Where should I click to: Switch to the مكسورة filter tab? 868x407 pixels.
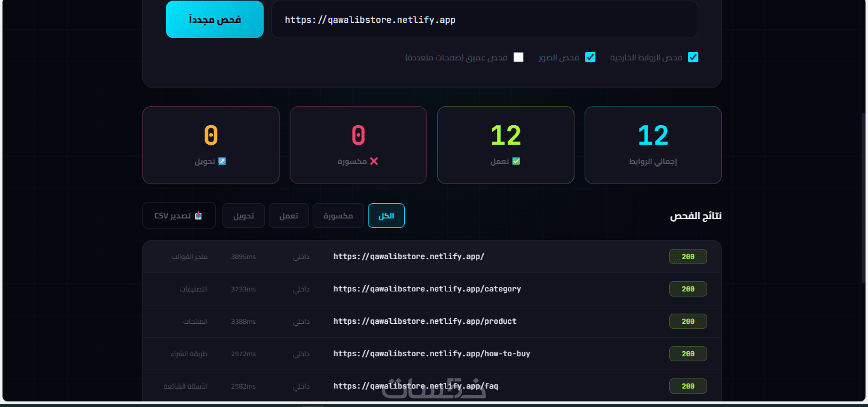click(338, 216)
